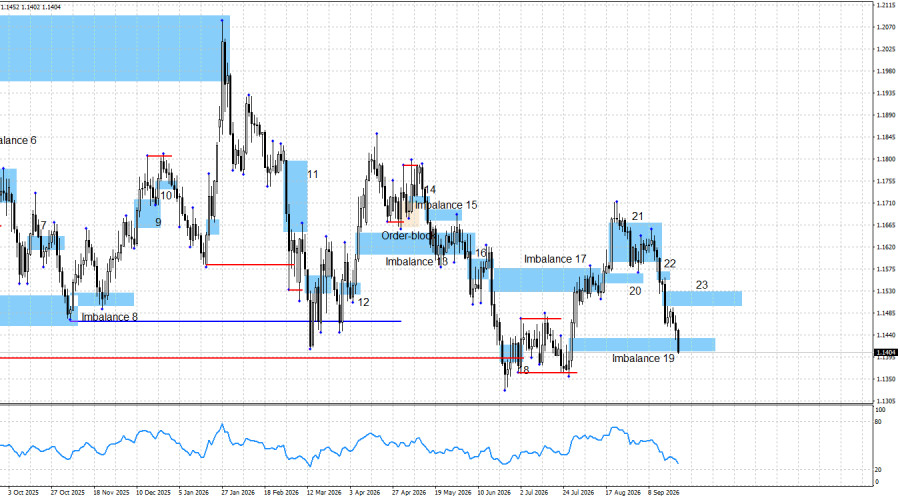Viewport: 900px width, 500px height.
Task: Click the tall blue rectangle labeled 11
Action: pyautogui.click(x=296, y=196)
